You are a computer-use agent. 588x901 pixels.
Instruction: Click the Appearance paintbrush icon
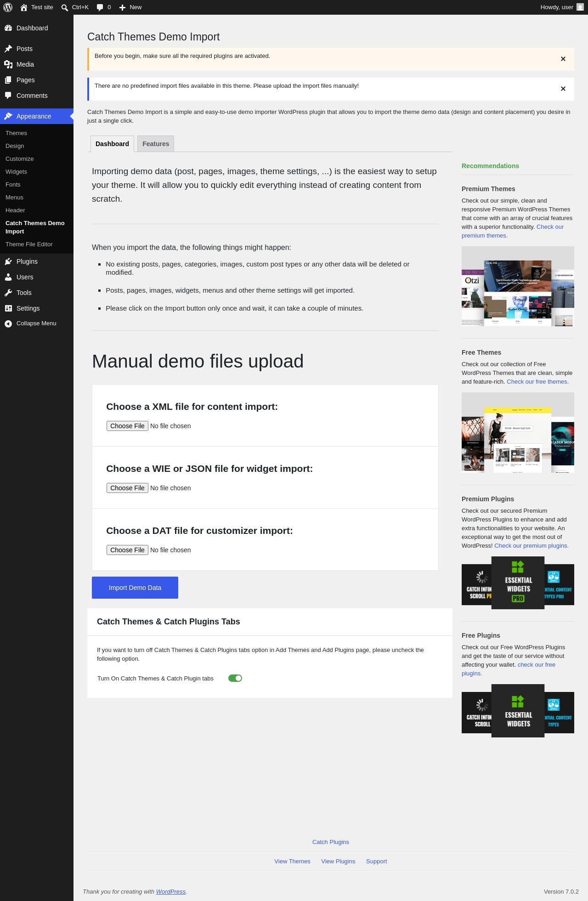pos(8,116)
